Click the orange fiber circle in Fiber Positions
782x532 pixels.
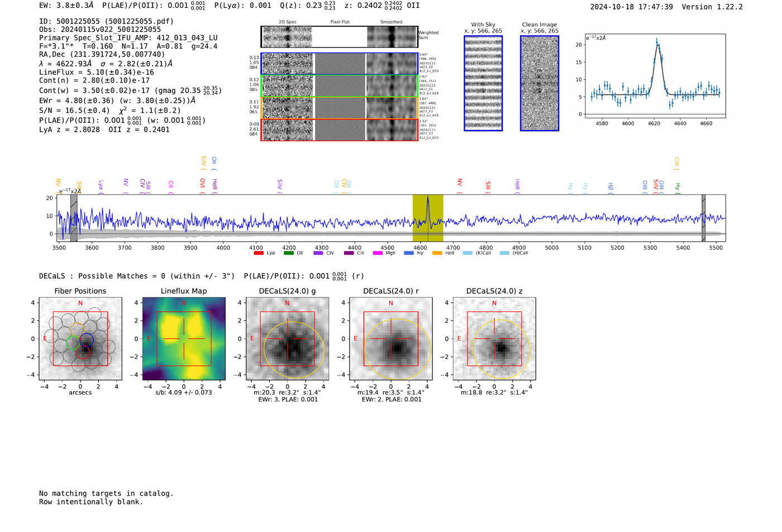coord(77,330)
